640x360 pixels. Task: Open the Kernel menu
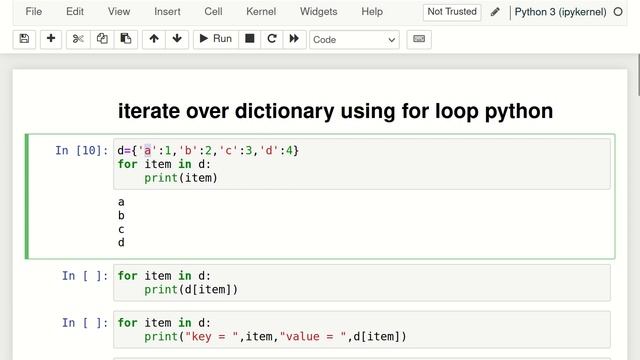tap(261, 12)
